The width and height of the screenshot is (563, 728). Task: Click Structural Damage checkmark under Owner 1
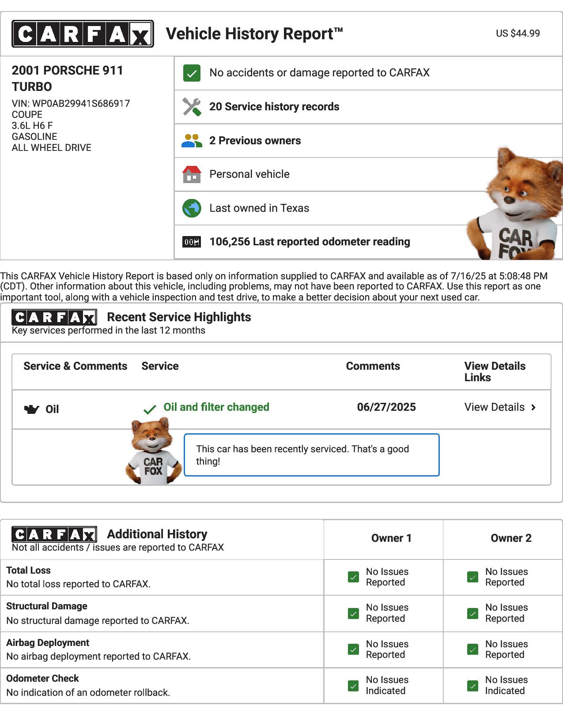[353, 614]
